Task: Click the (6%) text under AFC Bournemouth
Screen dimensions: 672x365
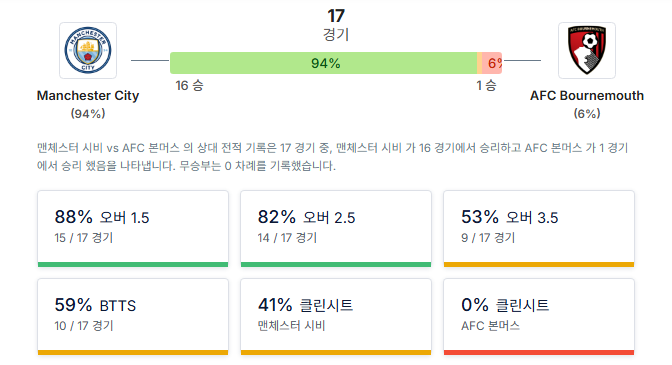Action: [587, 114]
